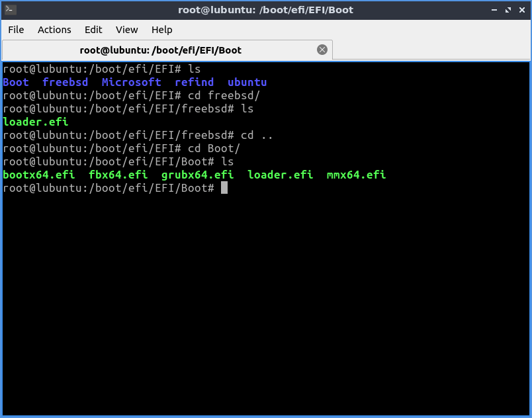This screenshot has height=418, width=532.
Task: Open the File menu
Action: (x=16, y=30)
